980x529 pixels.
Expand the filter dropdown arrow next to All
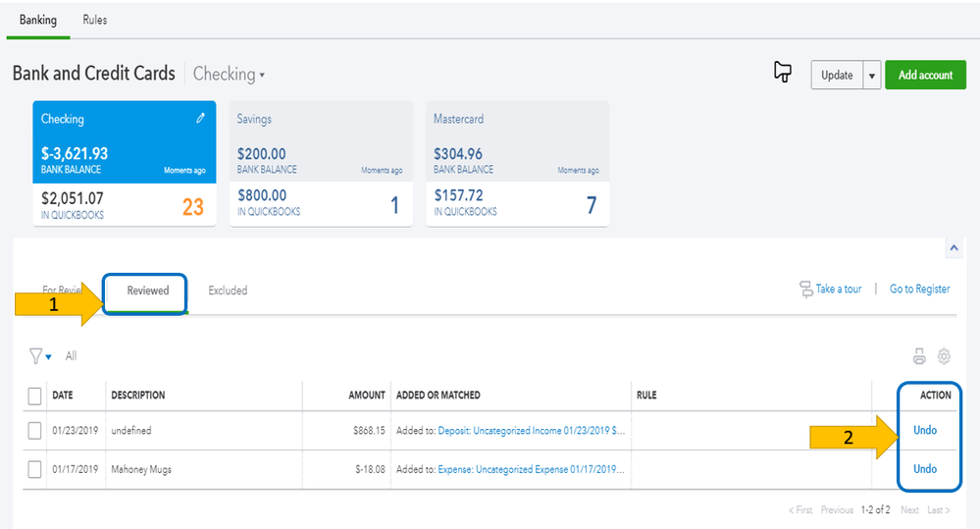(48, 357)
